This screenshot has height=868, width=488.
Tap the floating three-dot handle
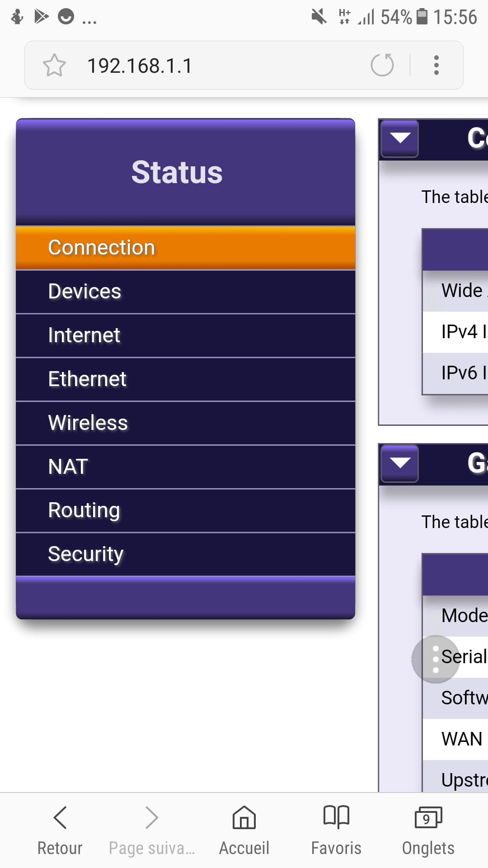click(x=436, y=659)
